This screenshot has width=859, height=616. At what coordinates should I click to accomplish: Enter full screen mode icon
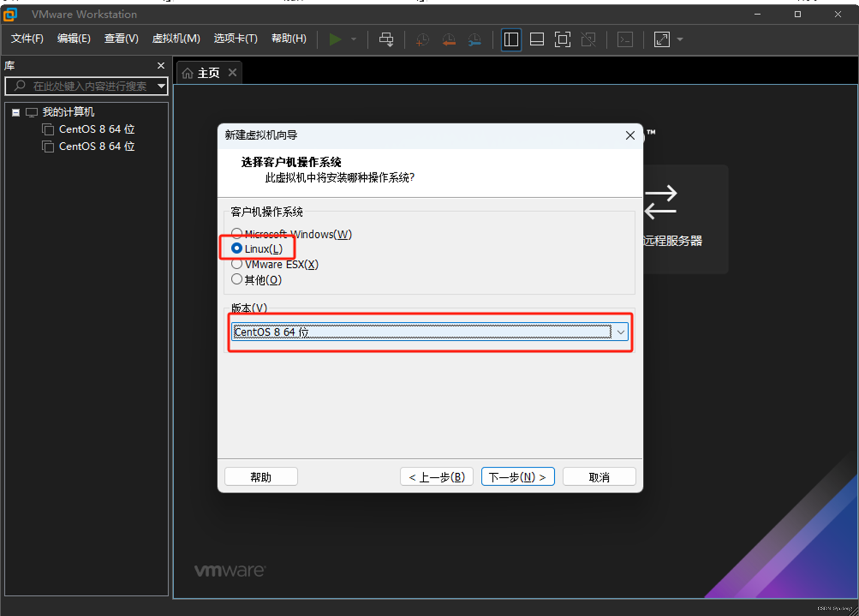click(x=562, y=39)
